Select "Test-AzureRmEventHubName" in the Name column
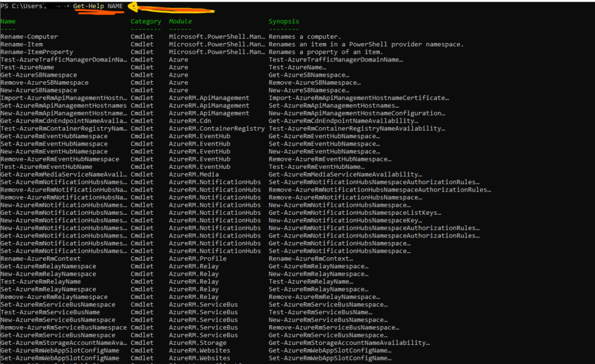The image size is (595, 364). click(46, 167)
